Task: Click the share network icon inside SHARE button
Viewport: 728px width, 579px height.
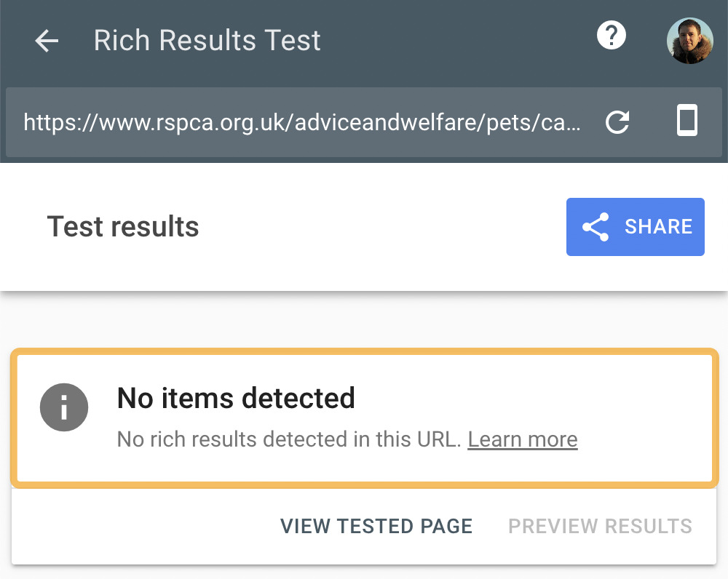Action: click(x=596, y=227)
